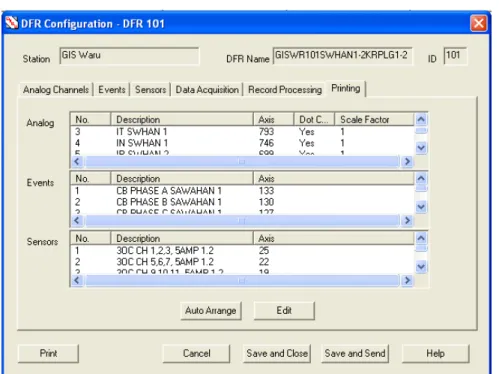Click the Auto Arrange button
The width and height of the screenshot is (499, 374).
point(211,311)
